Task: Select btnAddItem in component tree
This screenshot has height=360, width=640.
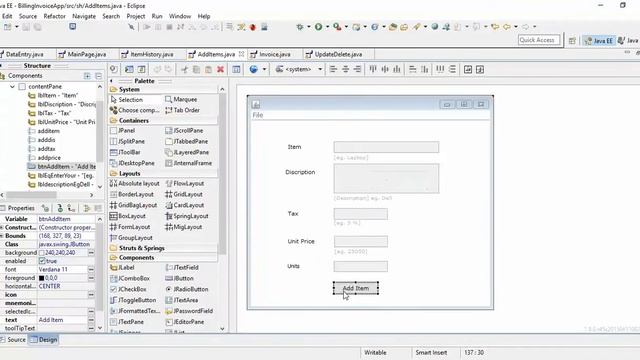Action: click(62, 167)
